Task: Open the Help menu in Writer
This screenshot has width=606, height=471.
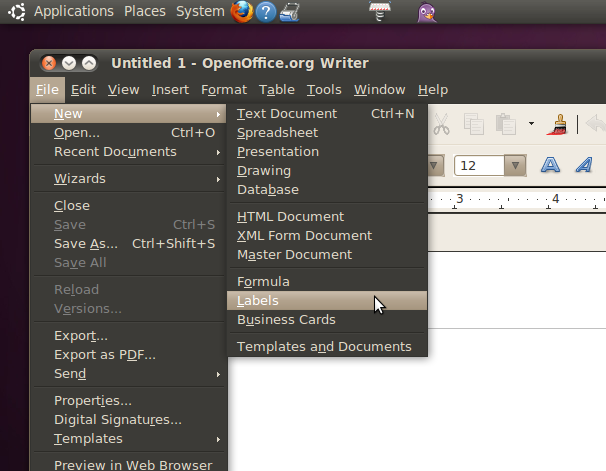Action: click(433, 90)
